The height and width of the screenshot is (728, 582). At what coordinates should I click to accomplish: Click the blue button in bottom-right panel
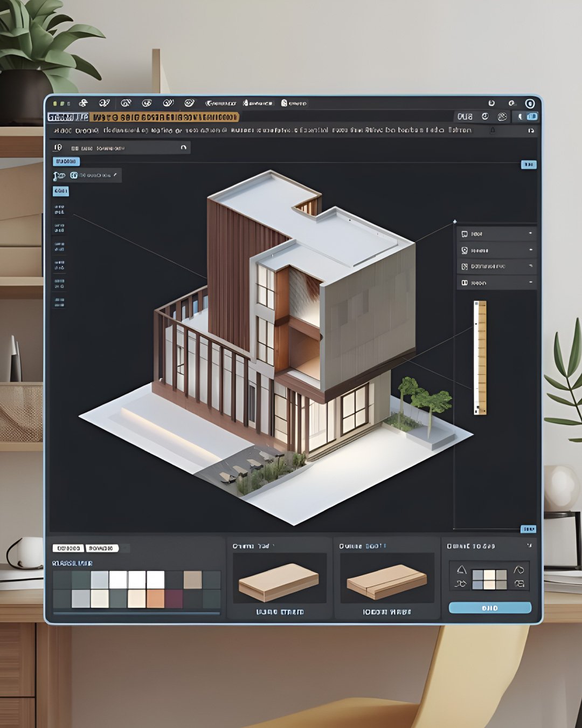point(490,608)
